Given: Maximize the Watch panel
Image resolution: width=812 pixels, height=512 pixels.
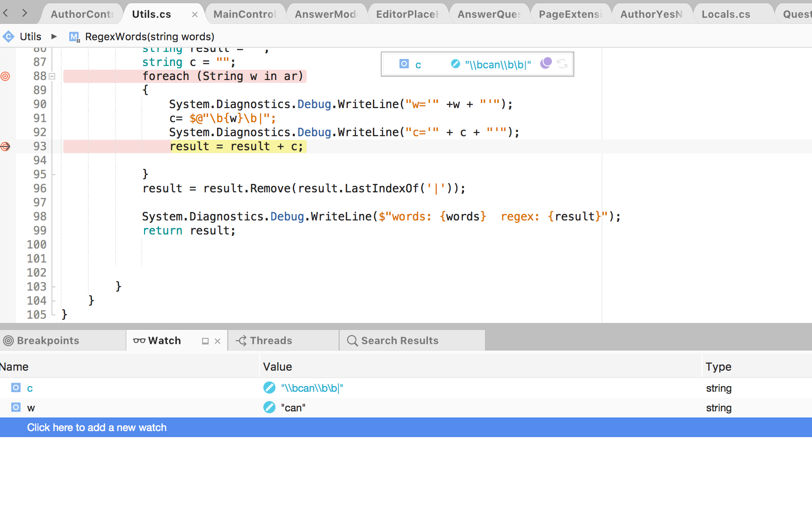Looking at the screenshot, I should pyautogui.click(x=205, y=341).
